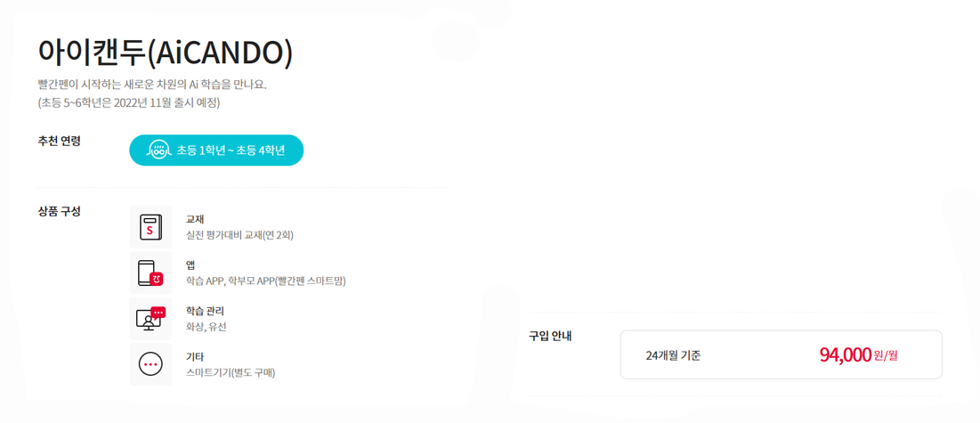Viewport: 980px width, 423px height.
Task: Click the 앱 item heading
Action: click(190, 264)
